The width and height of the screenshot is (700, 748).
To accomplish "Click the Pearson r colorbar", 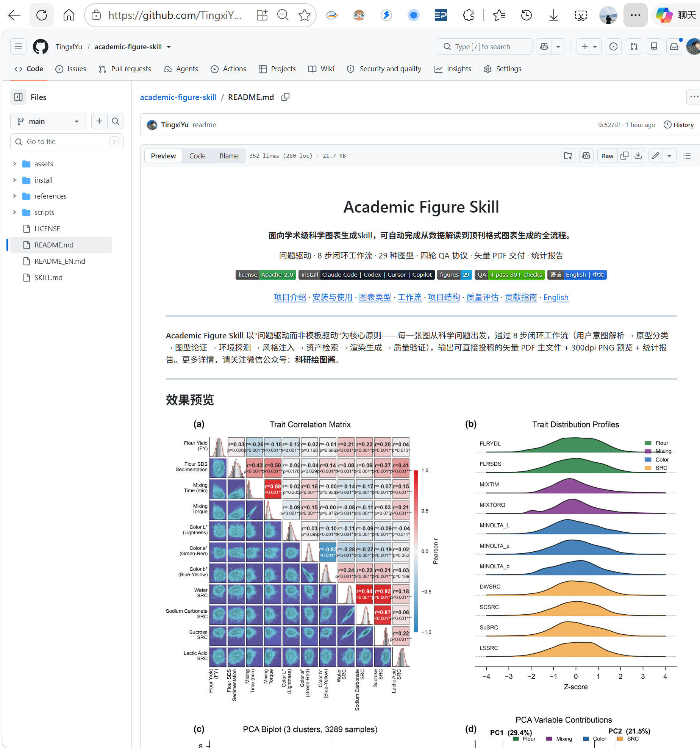I will pyautogui.click(x=416, y=551).
